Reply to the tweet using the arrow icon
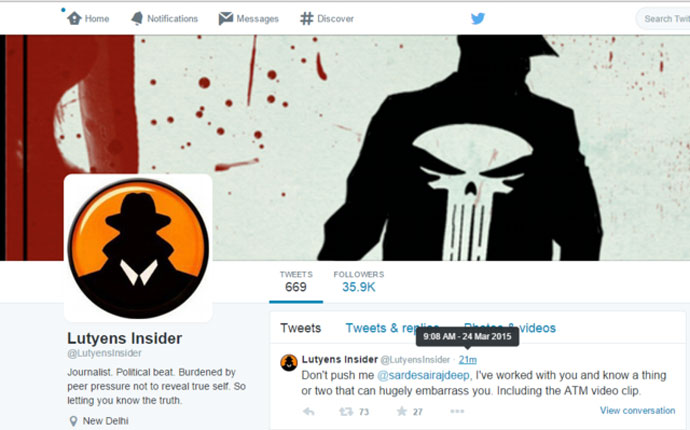The image size is (690, 430). (x=308, y=412)
